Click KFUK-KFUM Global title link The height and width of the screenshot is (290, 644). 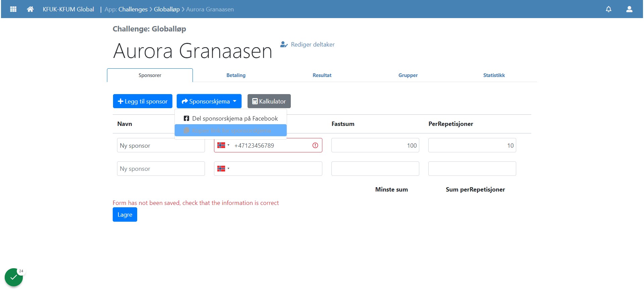coord(68,9)
